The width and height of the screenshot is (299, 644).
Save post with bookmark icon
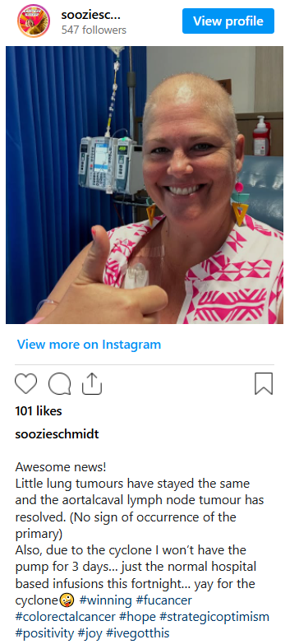tap(264, 383)
